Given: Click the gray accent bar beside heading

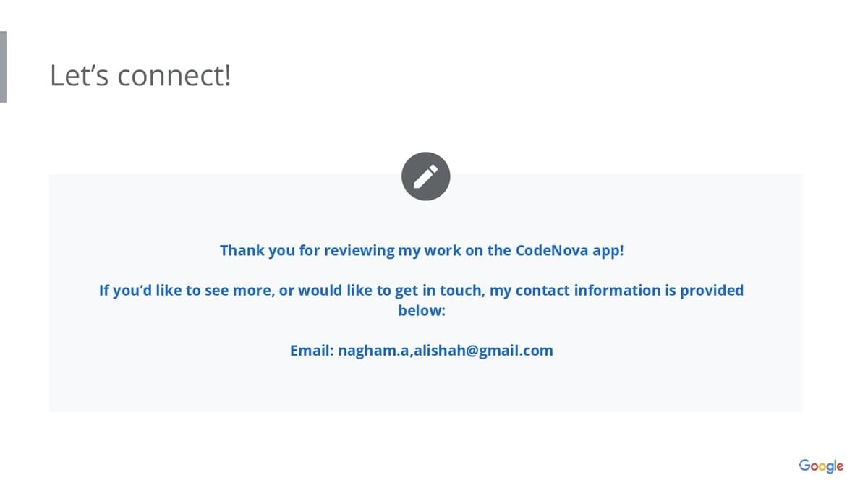Looking at the screenshot, I should coord(3,67).
